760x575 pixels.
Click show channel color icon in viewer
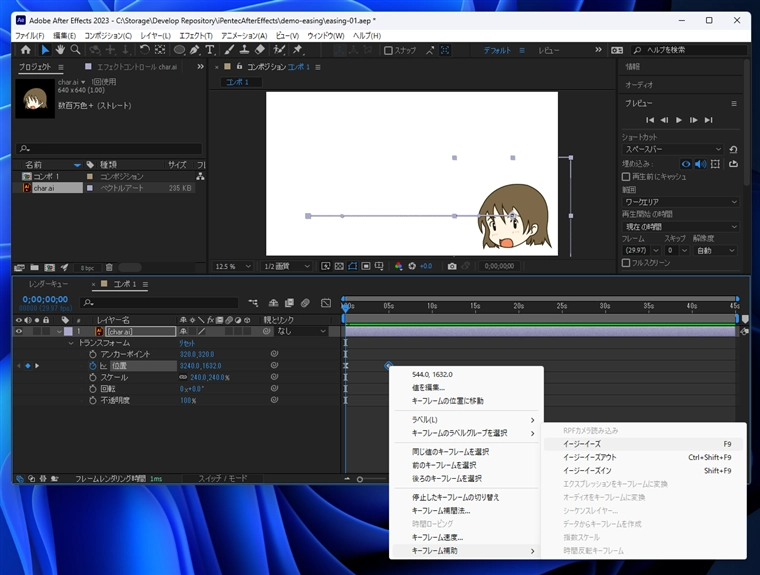click(x=398, y=266)
